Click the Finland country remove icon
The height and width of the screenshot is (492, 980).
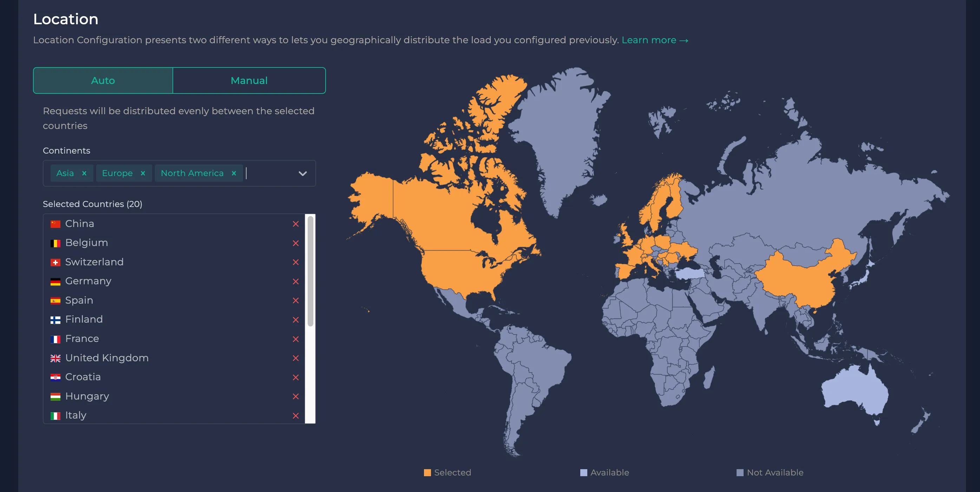click(x=295, y=319)
